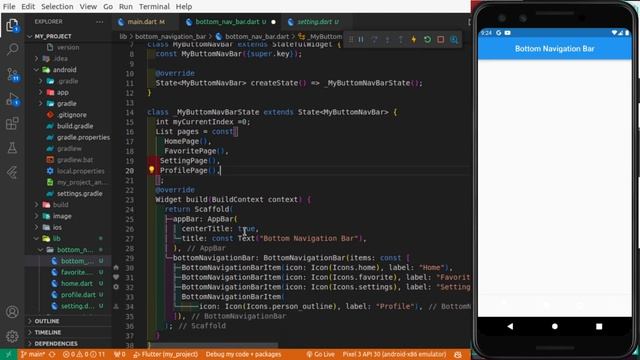
Task: Click the lightbulb quick-fix icon
Action: coord(151,169)
